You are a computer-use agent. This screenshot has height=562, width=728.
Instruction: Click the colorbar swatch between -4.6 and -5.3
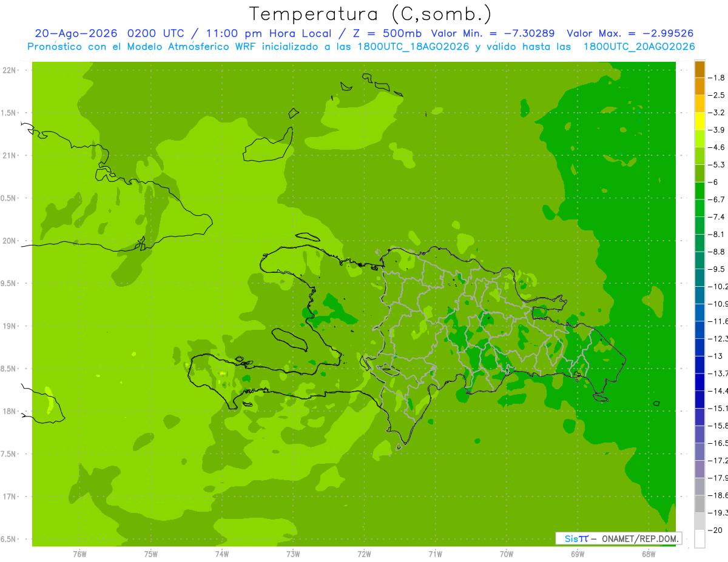click(x=699, y=156)
